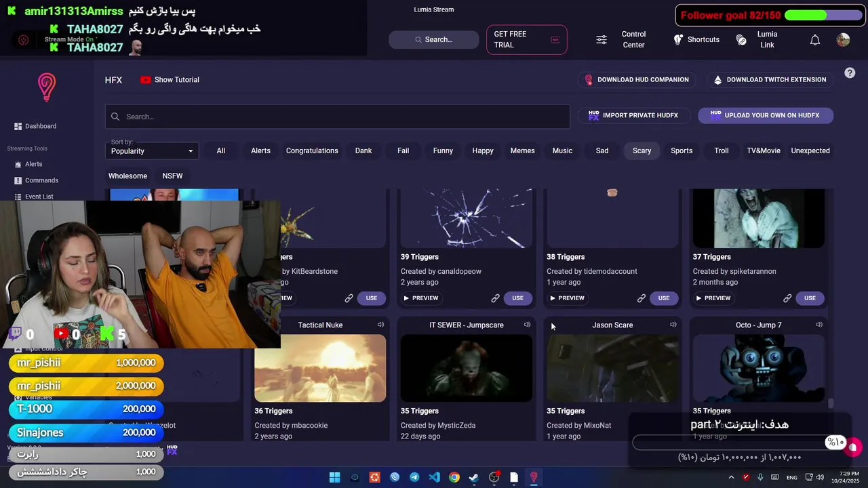868x488 pixels.
Task: Select the TV&Movie category tab
Action: (764, 150)
